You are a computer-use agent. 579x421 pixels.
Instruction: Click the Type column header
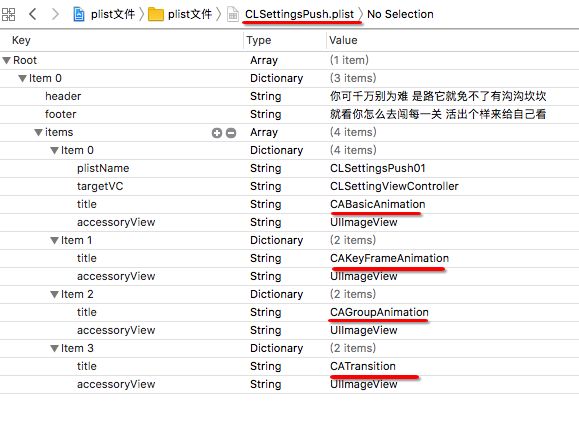click(x=258, y=40)
